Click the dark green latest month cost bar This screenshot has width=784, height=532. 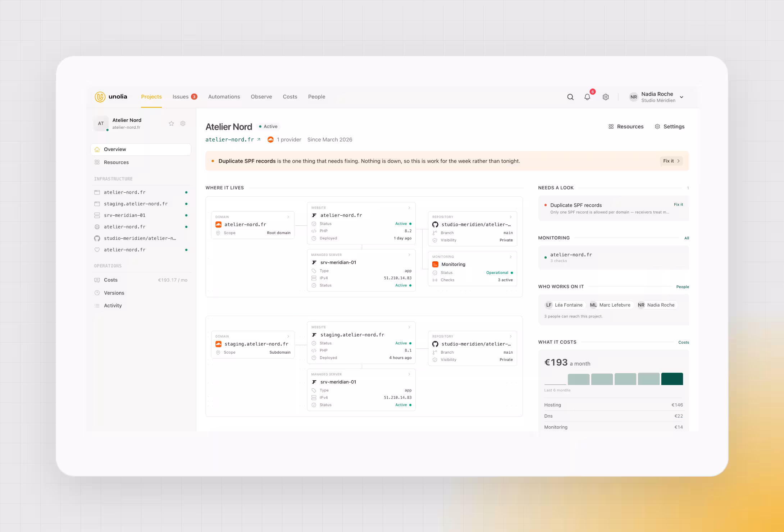pyautogui.click(x=672, y=379)
